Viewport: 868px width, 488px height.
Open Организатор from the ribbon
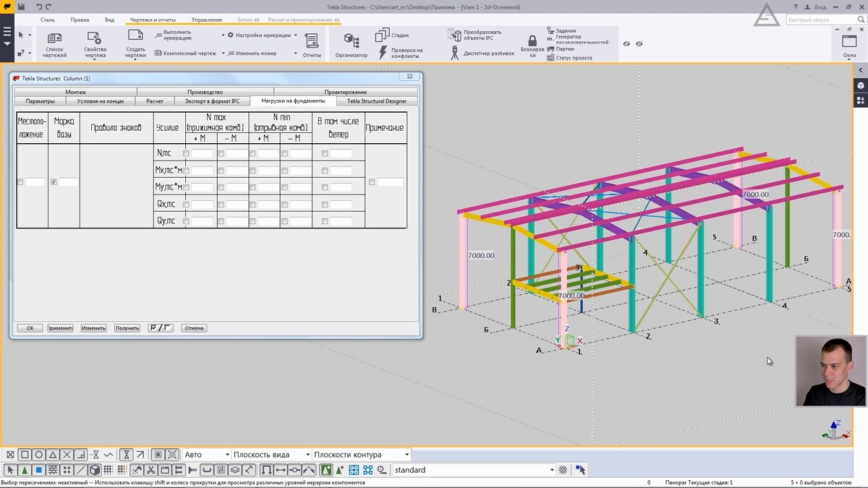[351, 42]
